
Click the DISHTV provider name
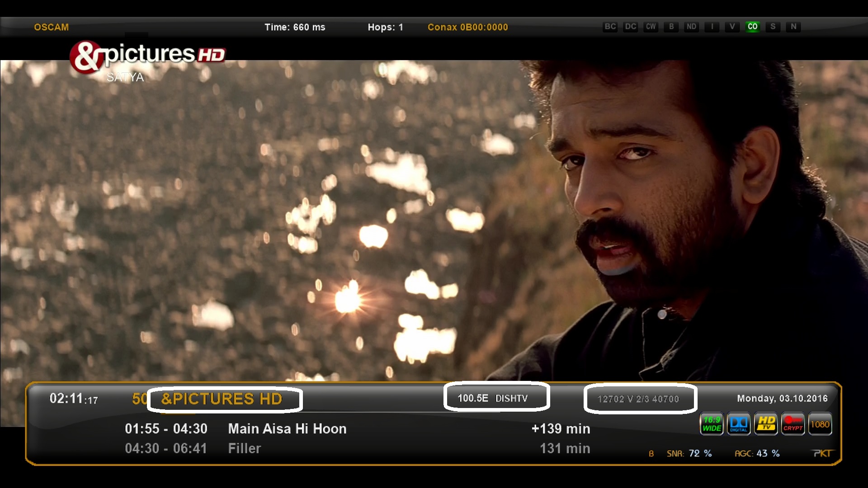(x=512, y=398)
